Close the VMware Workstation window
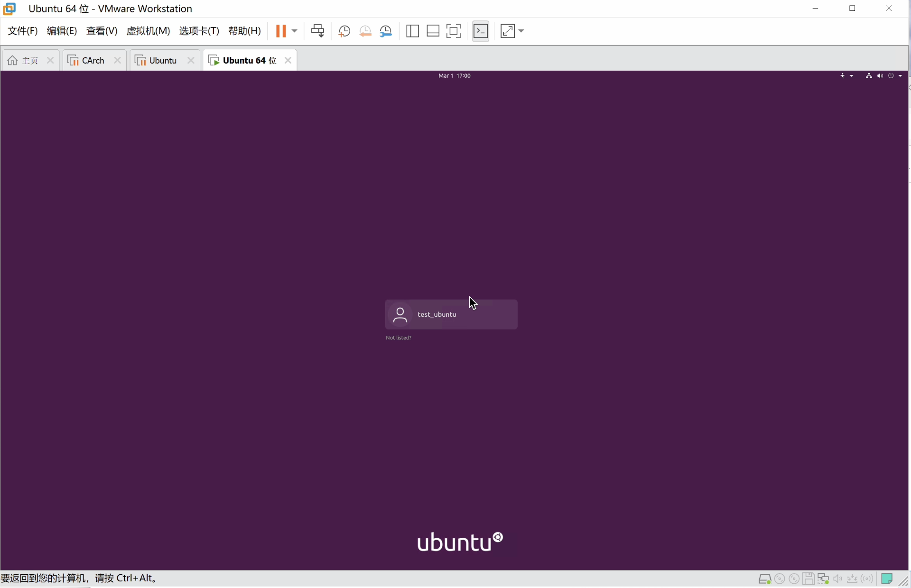Viewport: 911px width, 588px height. pos(889,9)
